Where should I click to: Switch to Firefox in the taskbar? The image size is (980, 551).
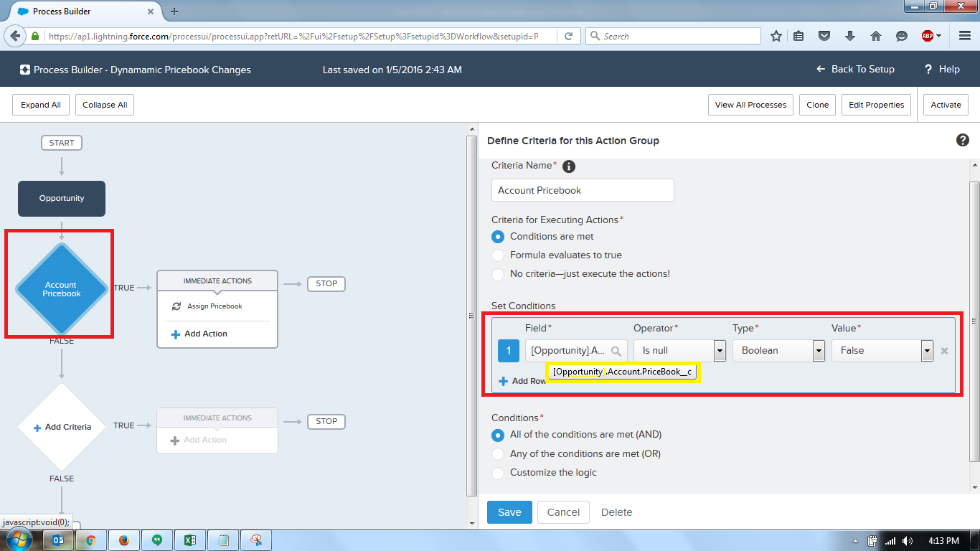tap(123, 540)
